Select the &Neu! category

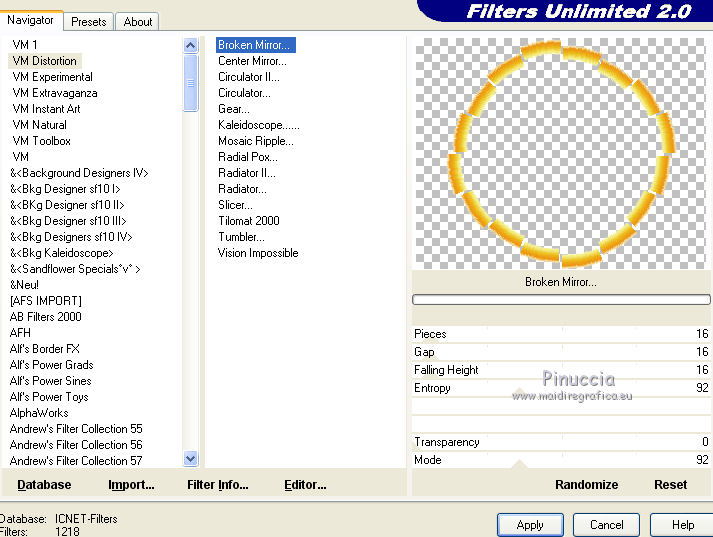click(25, 285)
